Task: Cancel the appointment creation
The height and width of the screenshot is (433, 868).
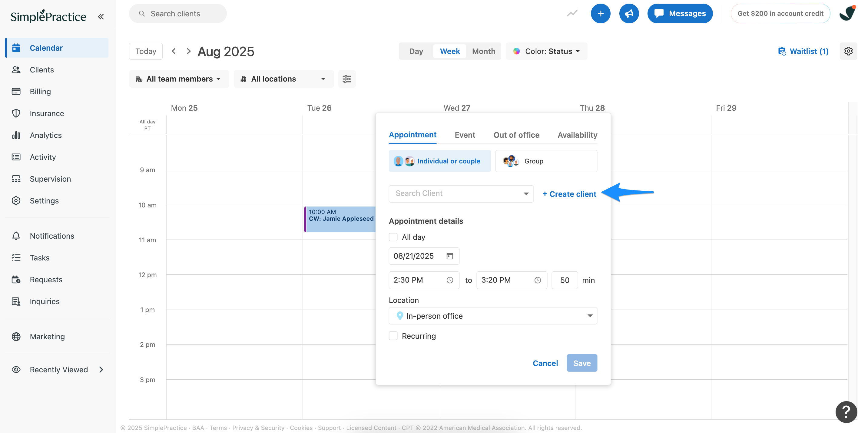Action: click(545, 363)
